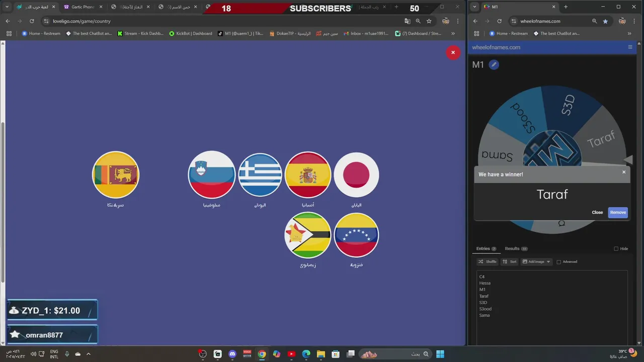Open zoom icon in loveligo address bar
This screenshot has height=362, width=644.
(418, 21)
